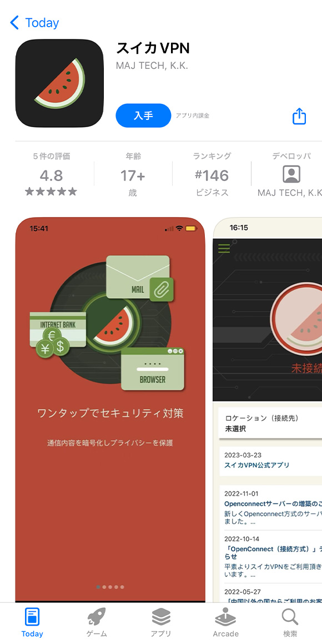Tap the スイカVPN公式アプリ news link

pos(256,465)
